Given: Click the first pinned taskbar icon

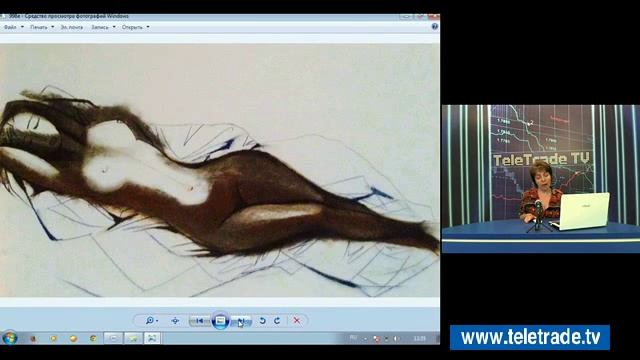Looking at the screenshot, I should coord(33,338).
